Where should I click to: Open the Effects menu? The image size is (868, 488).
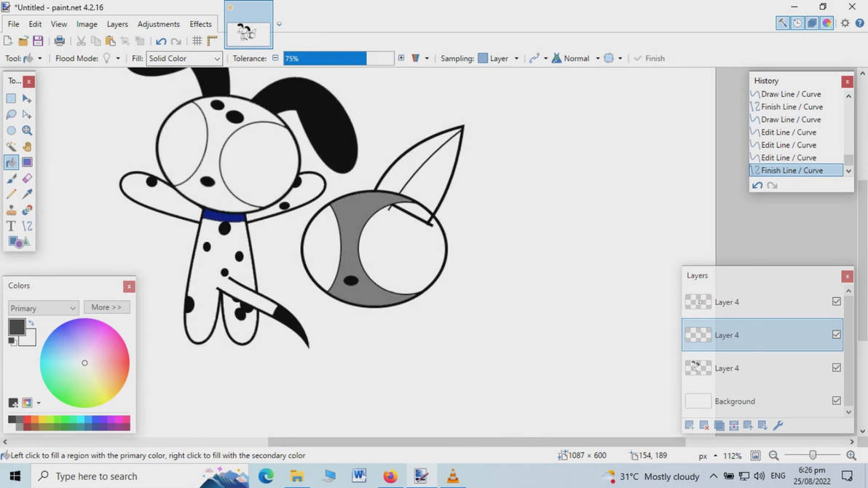200,24
